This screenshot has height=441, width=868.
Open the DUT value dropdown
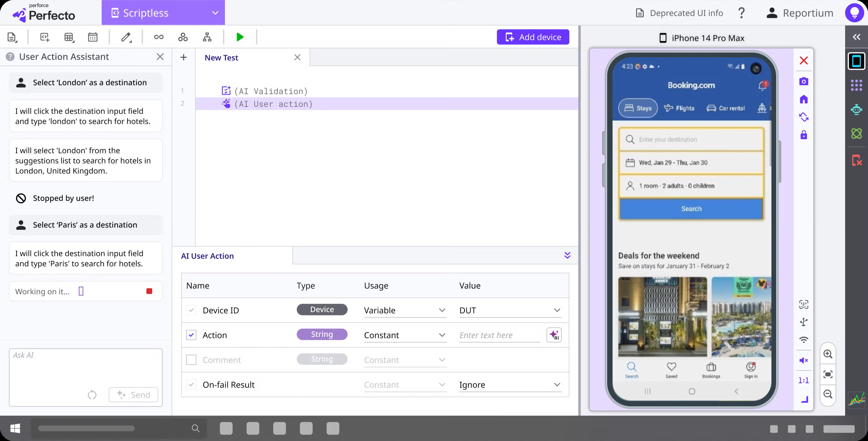[510, 310]
